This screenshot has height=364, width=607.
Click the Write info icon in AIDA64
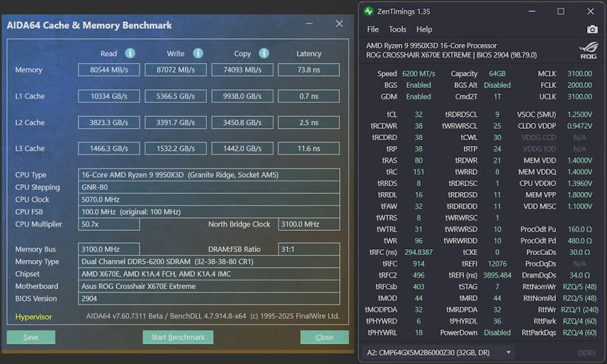coord(198,53)
